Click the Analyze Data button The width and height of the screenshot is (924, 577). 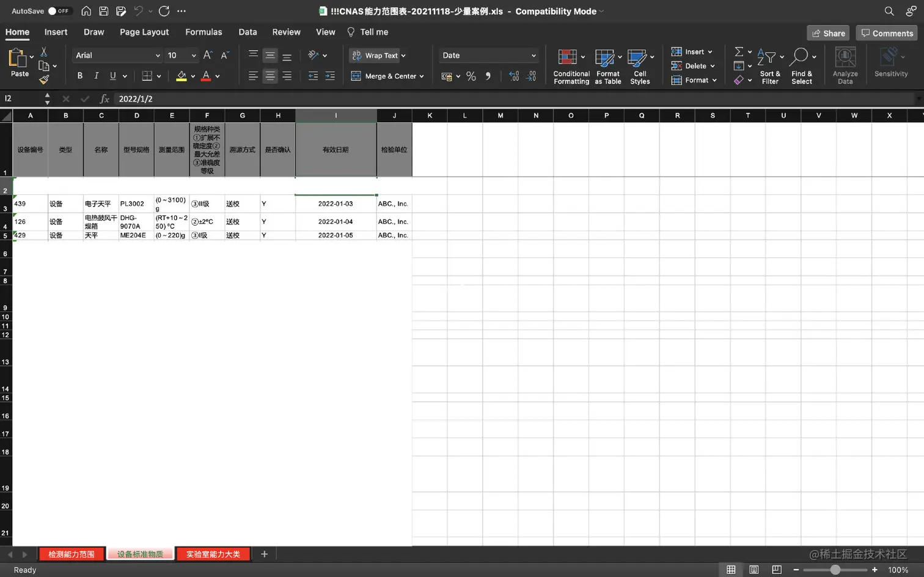845,65
